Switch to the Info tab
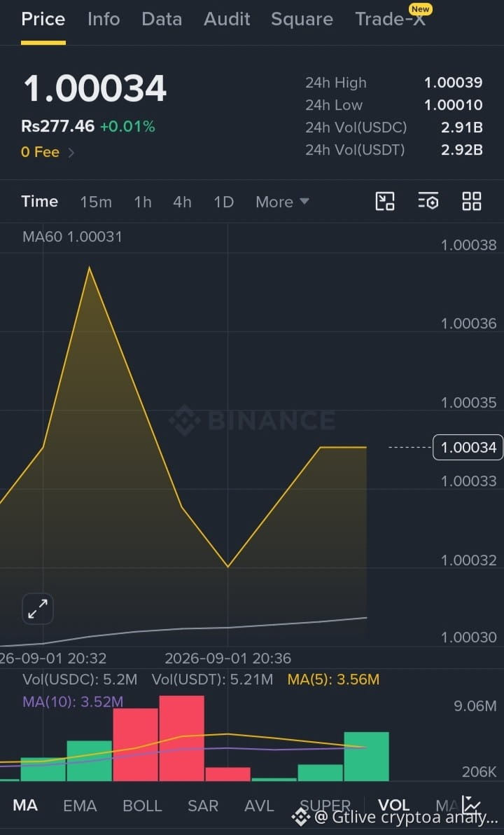 pos(104,19)
